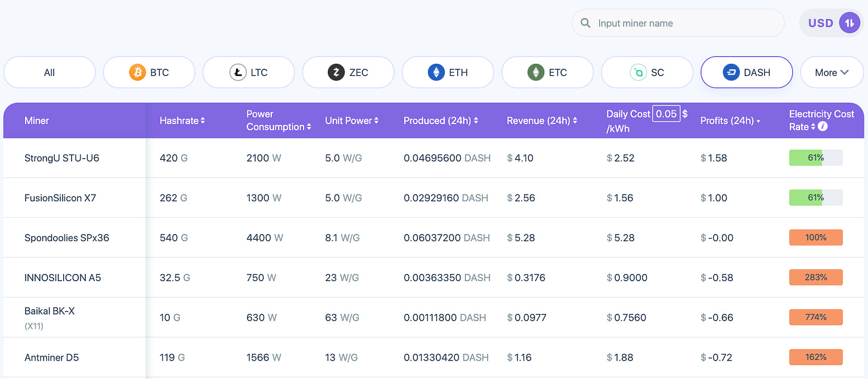868x379 pixels.
Task: Click the 774% cost rate bar
Action: click(816, 317)
